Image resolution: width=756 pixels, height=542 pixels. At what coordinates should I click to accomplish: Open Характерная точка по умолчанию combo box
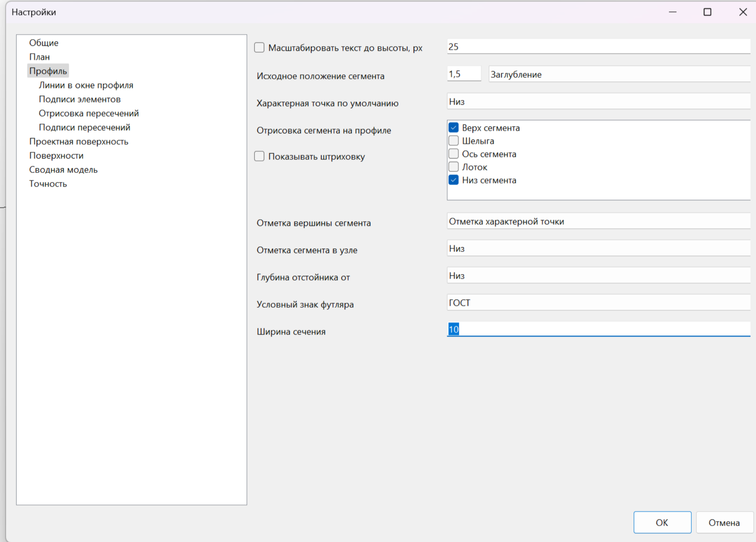point(598,102)
